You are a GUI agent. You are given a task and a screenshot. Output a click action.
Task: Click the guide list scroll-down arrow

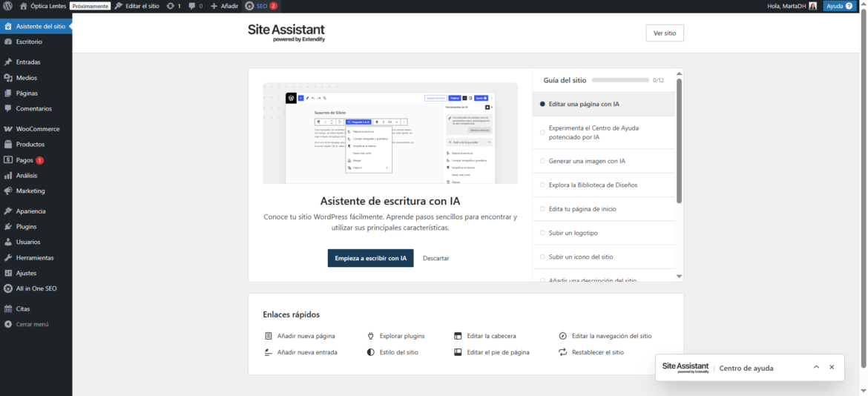point(680,276)
